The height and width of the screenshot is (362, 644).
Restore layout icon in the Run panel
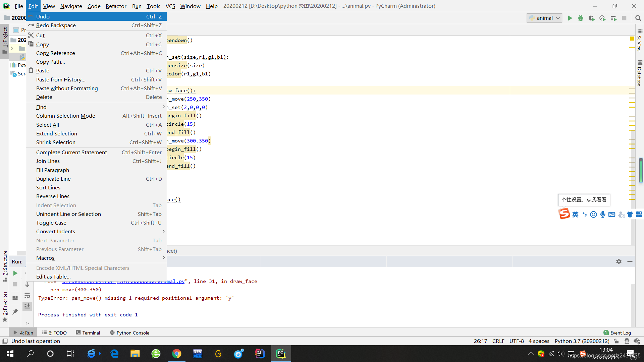tap(15, 298)
